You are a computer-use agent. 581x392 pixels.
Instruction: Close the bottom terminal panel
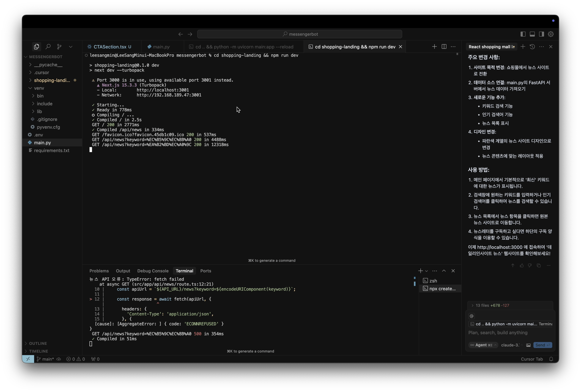point(453,271)
